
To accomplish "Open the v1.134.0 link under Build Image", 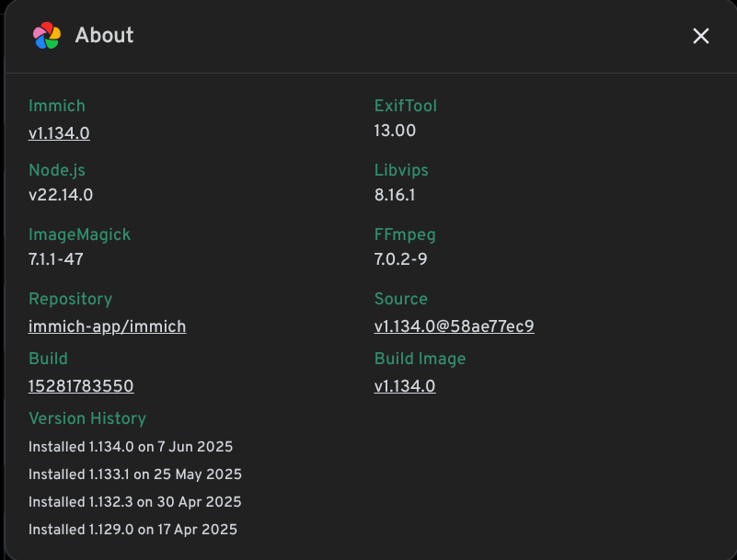I will [405, 386].
